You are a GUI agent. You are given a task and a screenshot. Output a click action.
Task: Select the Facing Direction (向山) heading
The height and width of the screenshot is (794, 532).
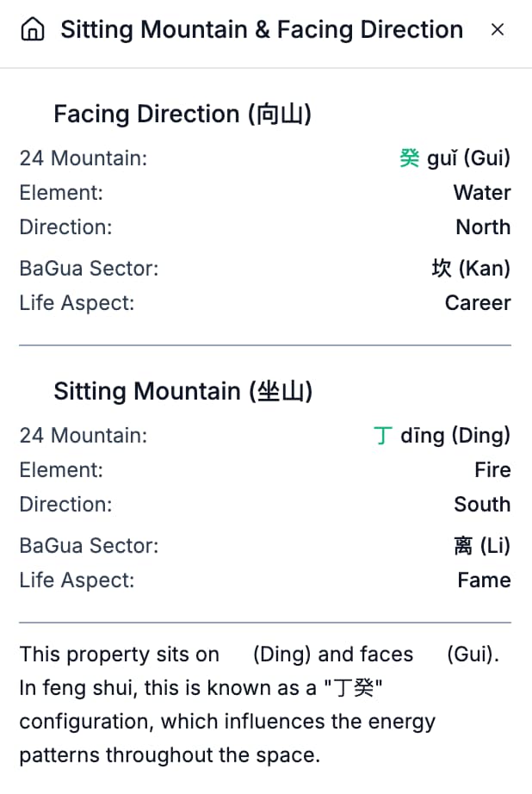tap(182, 115)
